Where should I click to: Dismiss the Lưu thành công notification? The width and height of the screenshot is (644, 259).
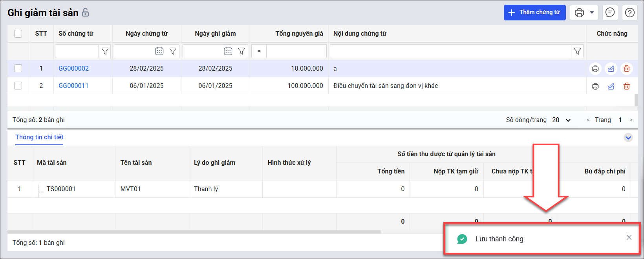(629, 237)
